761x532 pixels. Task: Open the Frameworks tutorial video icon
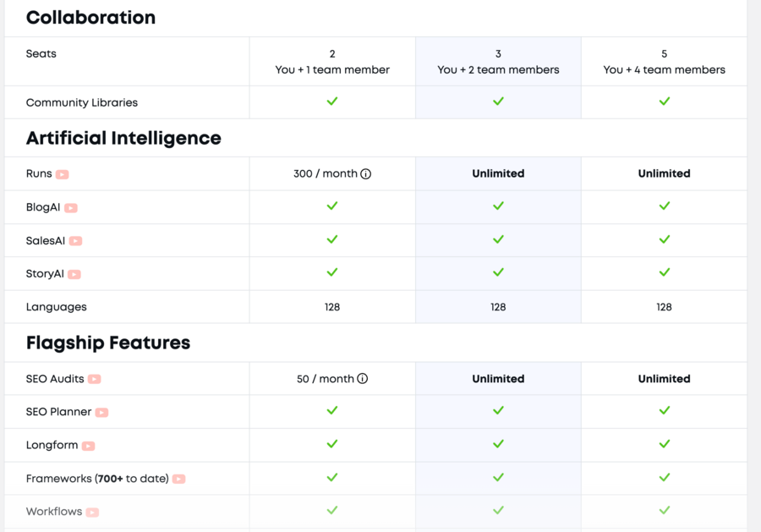pyautogui.click(x=178, y=478)
